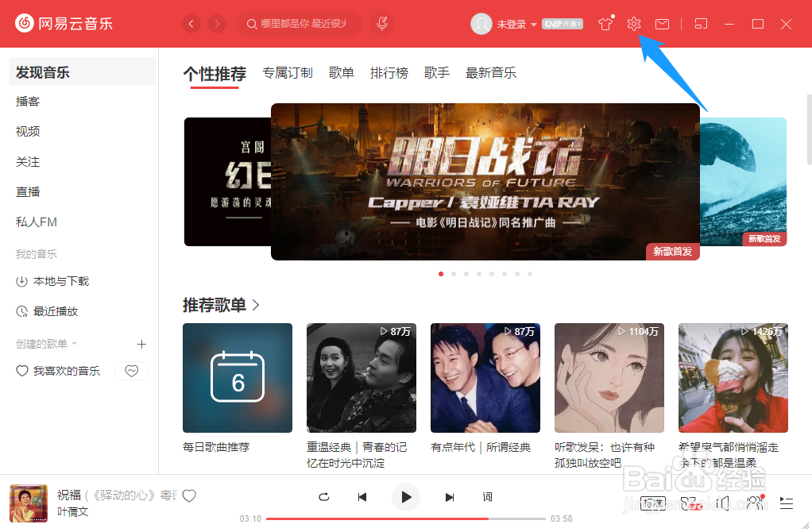The width and height of the screenshot is (812, 532).
Task: Open 直播 in the sidebar
Action: pos(28,192)
